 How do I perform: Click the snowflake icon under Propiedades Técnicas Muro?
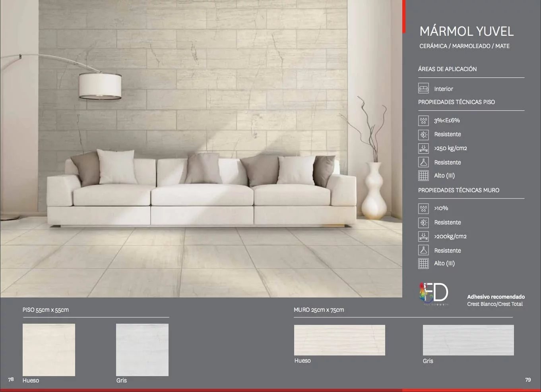click(423, 222)
